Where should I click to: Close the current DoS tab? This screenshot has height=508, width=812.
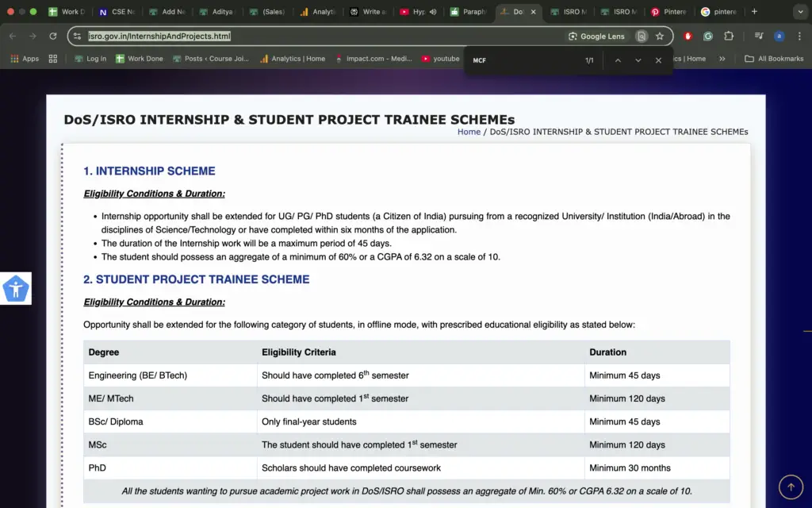[533, 11]
